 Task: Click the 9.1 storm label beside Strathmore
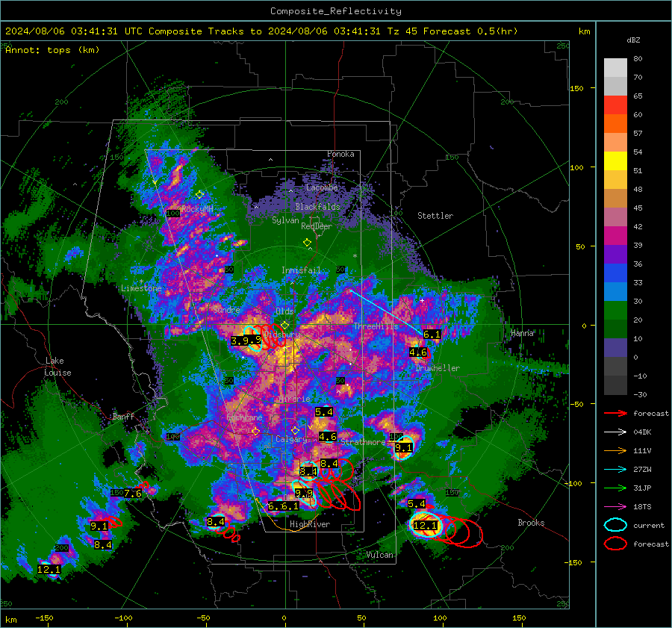403,447
